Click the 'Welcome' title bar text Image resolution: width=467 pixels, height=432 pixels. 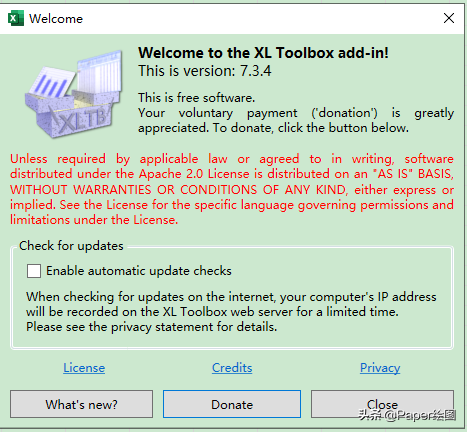56,19
